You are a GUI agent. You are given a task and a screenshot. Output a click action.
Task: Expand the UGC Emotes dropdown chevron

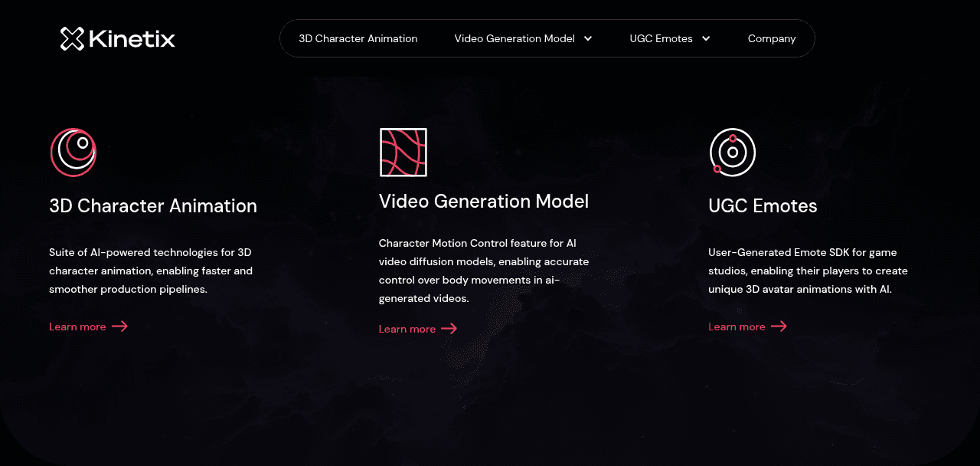[x=706, y=38]
